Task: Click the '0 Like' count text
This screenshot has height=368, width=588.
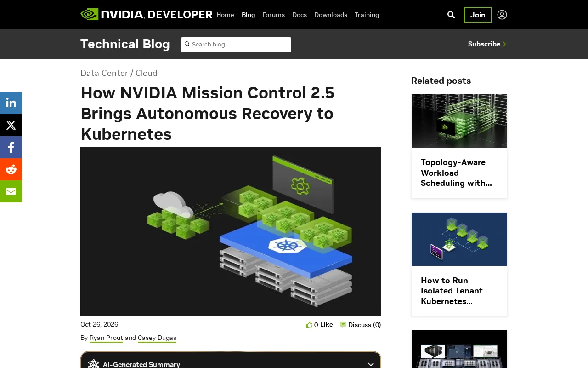Action: tap(323, 325)
